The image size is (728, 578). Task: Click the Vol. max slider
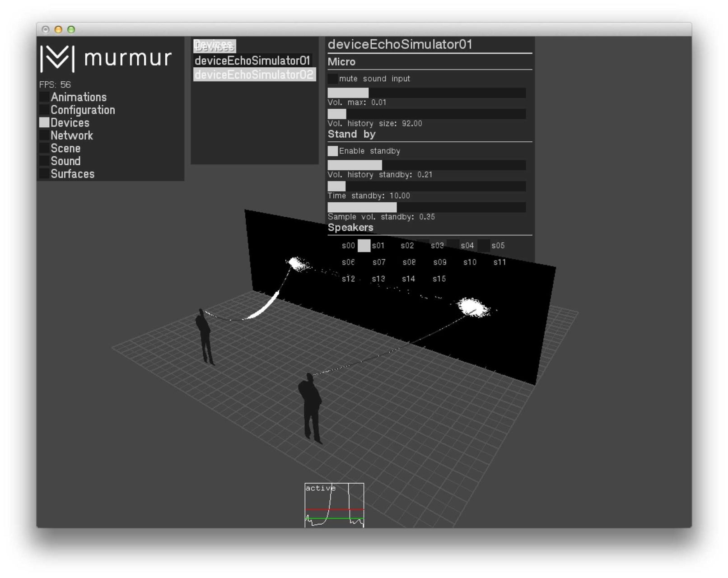pyautogui.click(x=426, y=93)
